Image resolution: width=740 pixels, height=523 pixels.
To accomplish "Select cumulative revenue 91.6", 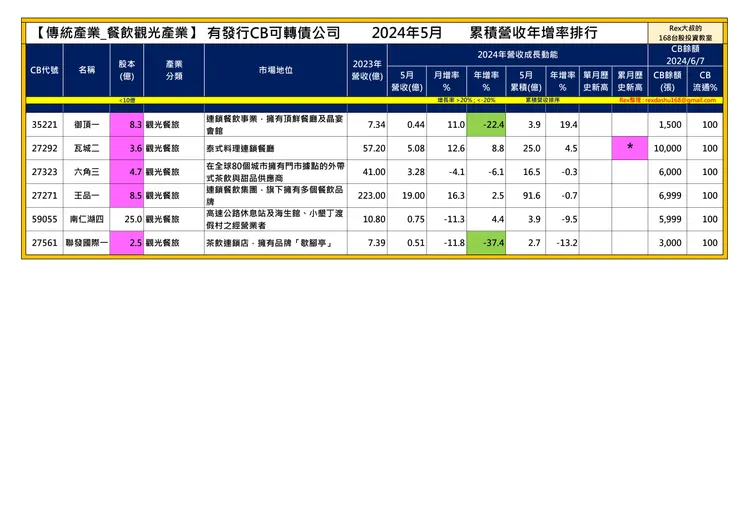I will click(532, 195).
